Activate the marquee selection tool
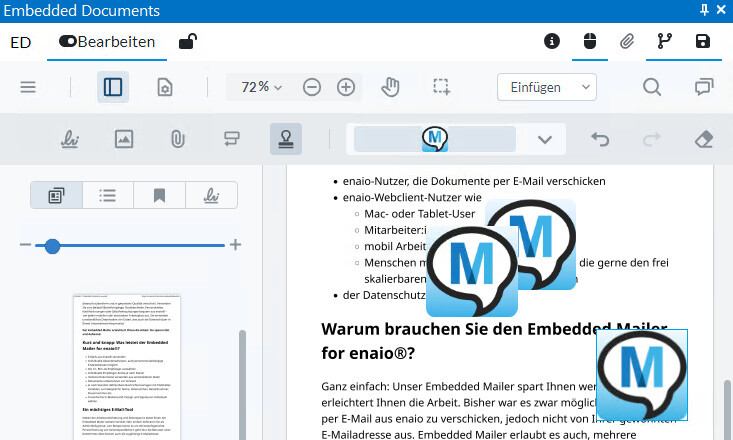 (442, 87)
